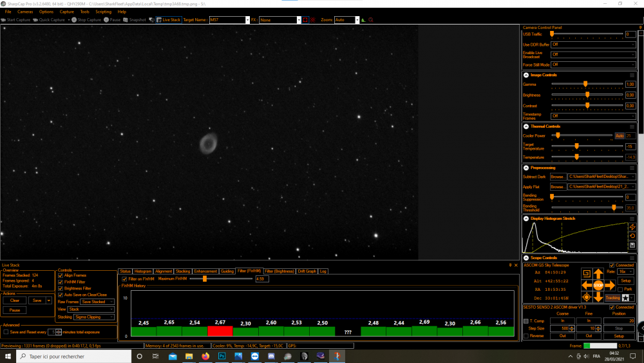Open the Capture menu

66,12
